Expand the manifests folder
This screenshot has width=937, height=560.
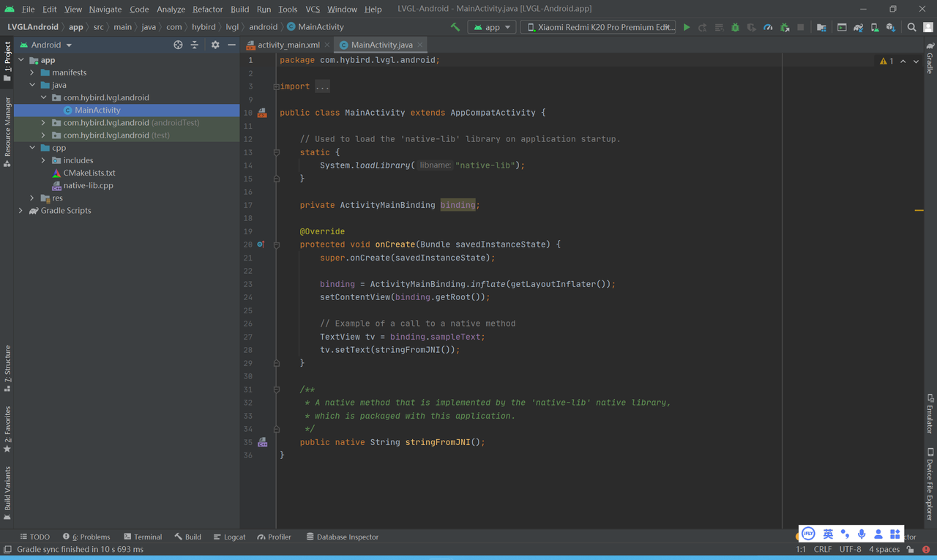click(x=32, y=72)
